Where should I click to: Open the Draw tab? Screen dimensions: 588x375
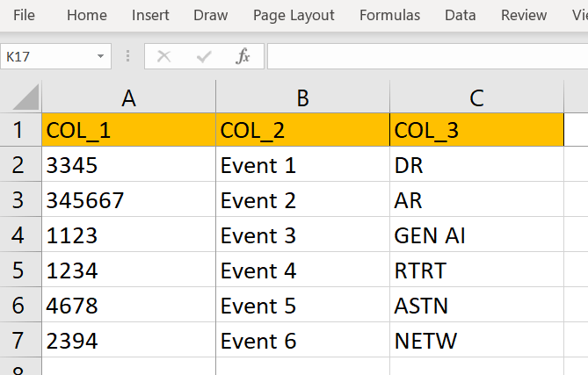click(x=210, y=15)
